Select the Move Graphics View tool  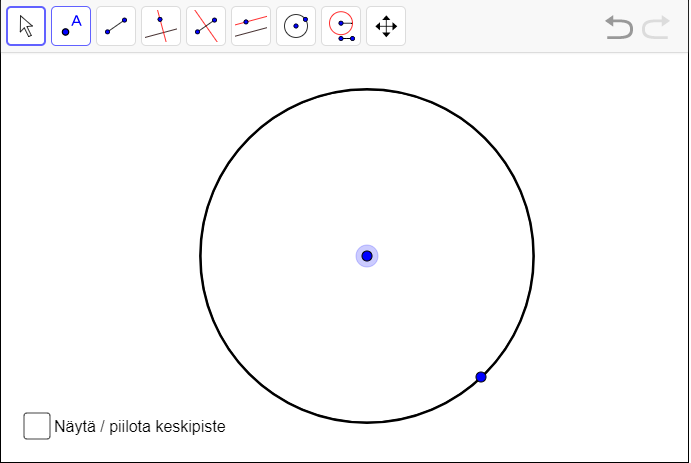pyautogui.click(x=386, y=26)
